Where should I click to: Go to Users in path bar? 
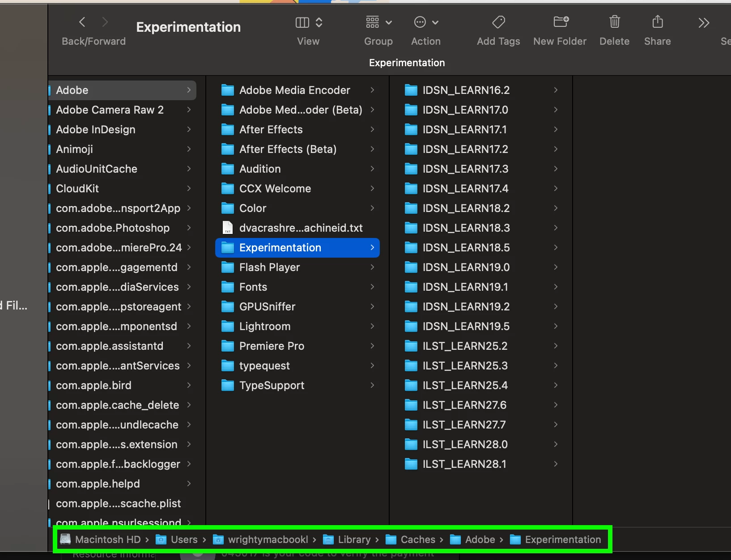(x=176, y=540)
